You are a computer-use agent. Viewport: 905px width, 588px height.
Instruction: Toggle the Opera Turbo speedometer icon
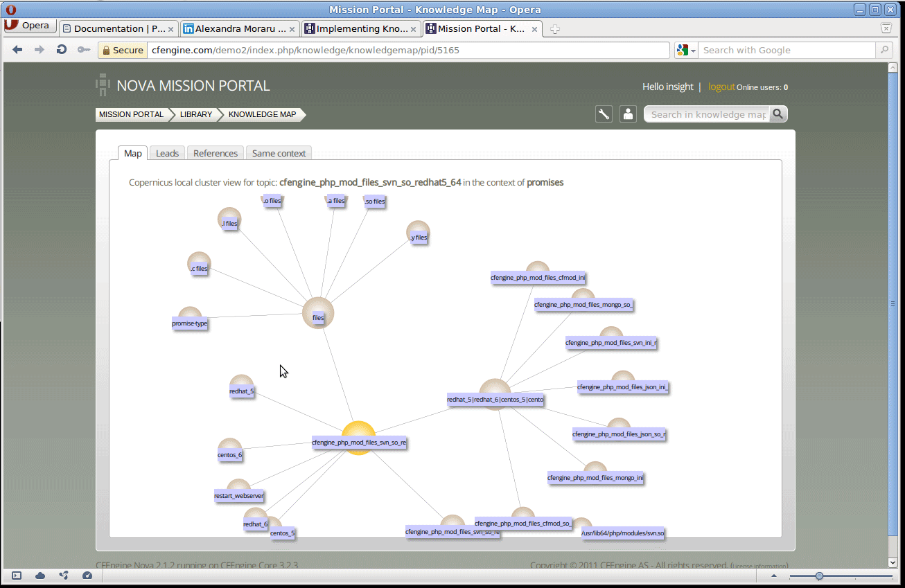(x=87, y=576)
